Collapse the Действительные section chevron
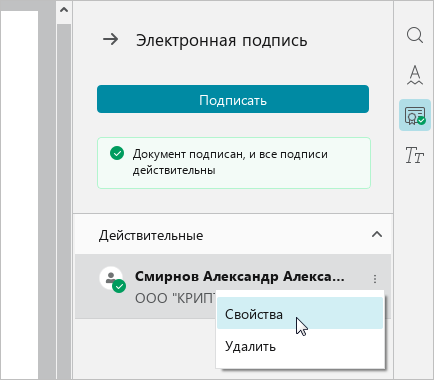The width and height of the screenshot is (434, 380). (377, 235)
